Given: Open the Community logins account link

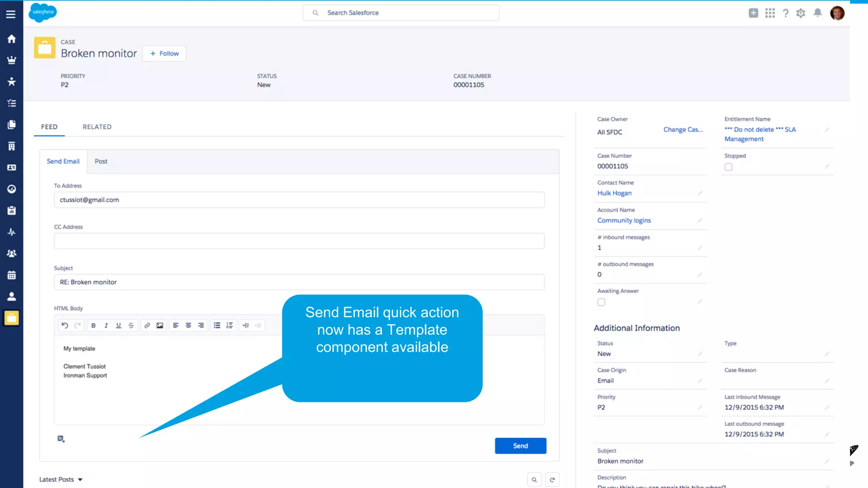Looking at the screenshot, I should (x=624, y=220).
